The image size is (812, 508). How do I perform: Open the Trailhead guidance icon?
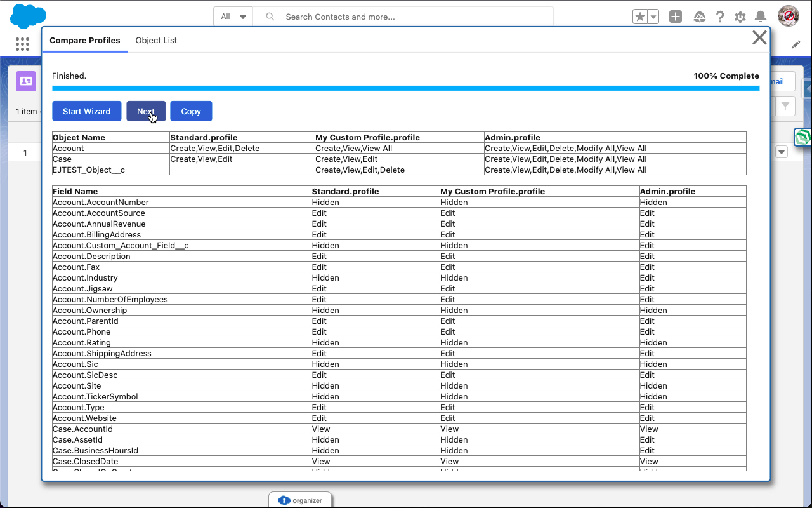tap(699, 17)
